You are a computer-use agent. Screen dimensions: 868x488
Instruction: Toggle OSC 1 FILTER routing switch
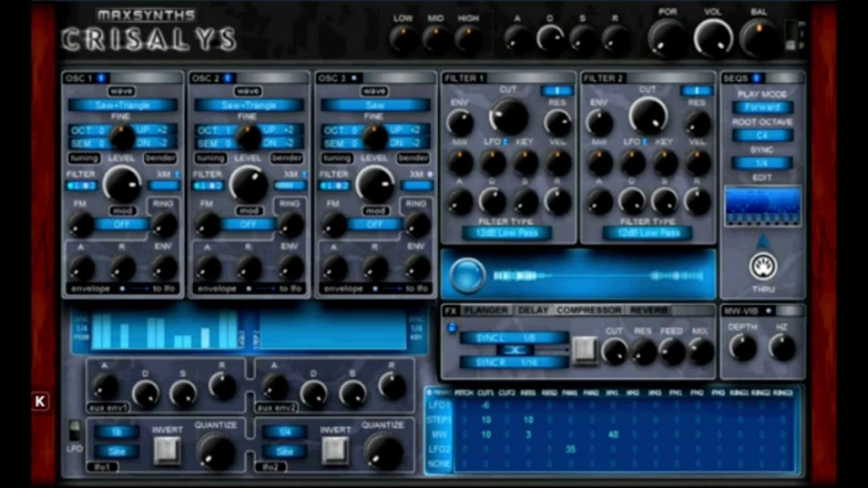click(x=81, y=186)
